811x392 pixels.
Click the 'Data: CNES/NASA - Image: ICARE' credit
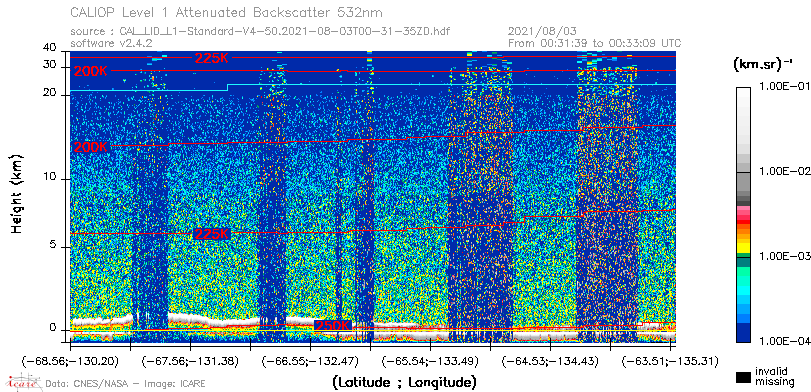pyautogui.click(x=126, y=384)
